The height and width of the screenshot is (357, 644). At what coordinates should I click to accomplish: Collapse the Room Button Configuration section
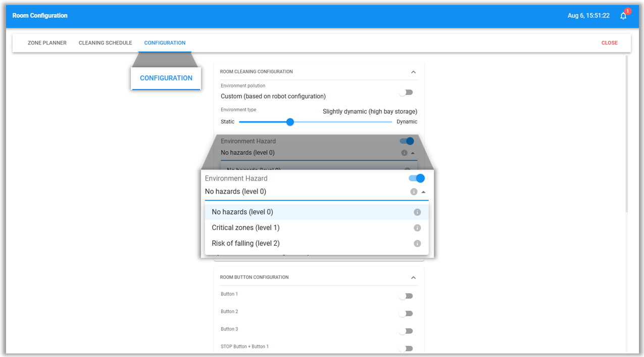tap(413, 278)
